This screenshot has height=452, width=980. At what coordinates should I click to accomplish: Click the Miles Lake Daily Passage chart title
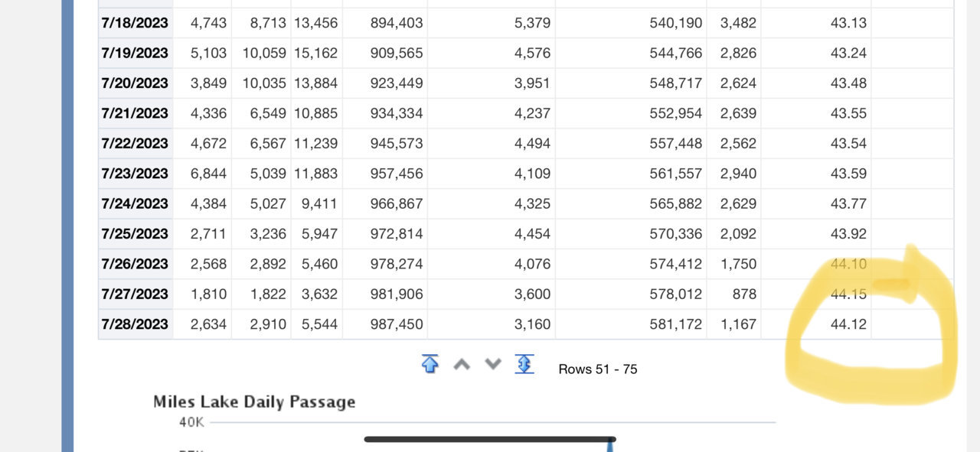click(254, 402)
